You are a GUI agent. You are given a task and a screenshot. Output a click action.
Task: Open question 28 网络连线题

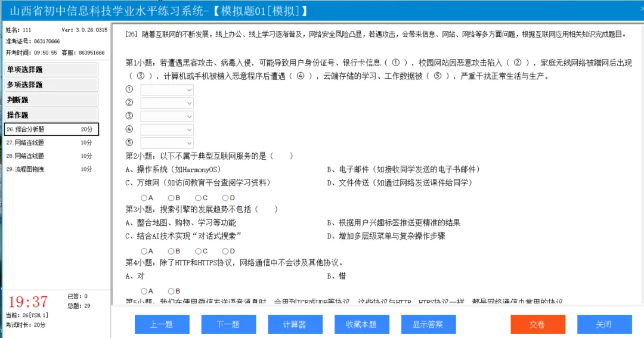(x=51, y=156)
